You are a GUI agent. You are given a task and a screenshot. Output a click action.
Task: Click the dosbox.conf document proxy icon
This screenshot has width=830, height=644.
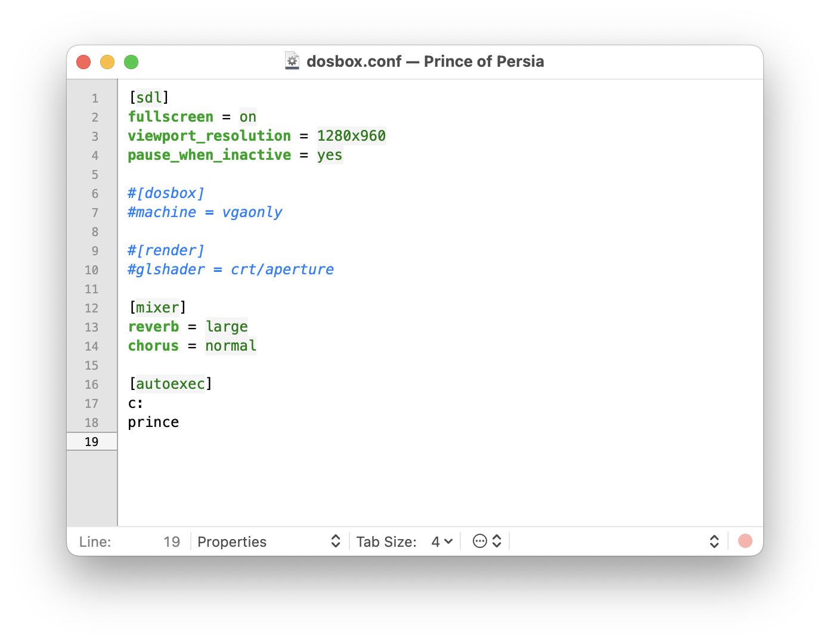pyautogui.click(x=292, y=61)
